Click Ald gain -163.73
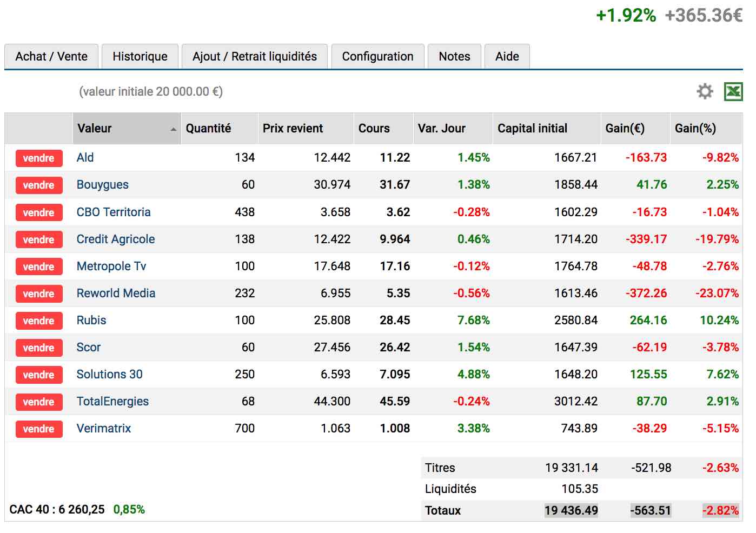The image size is (756, 533). coord(646,157)
